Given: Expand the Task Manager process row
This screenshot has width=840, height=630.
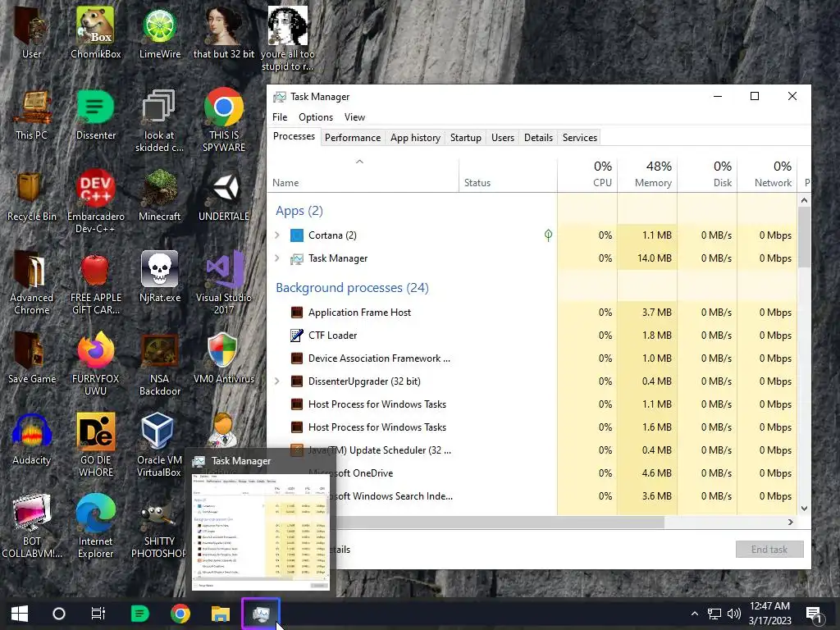Looking at the screenshot, I should 277,258.
